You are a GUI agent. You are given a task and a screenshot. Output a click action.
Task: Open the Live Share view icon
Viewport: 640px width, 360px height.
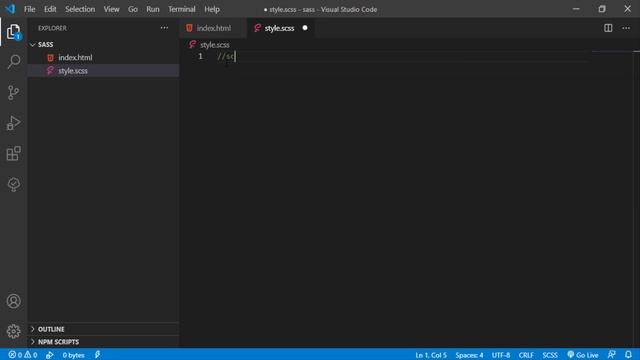[13, 184]
